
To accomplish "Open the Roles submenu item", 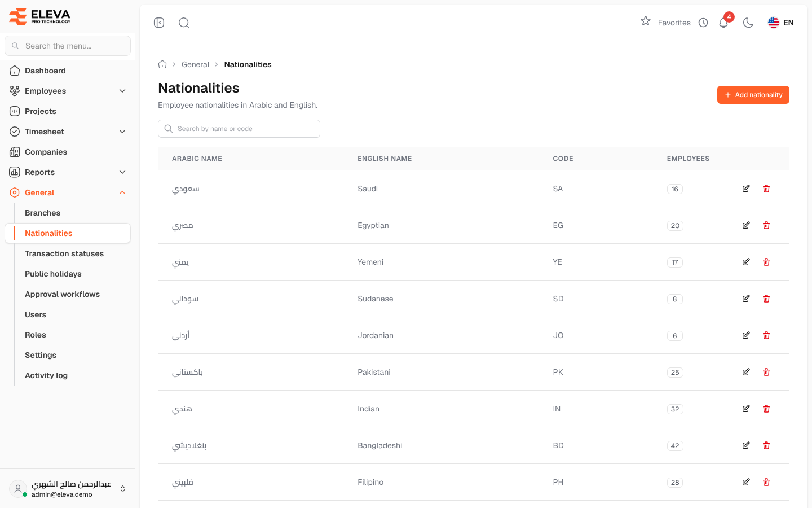I will (x=36, y=335).
